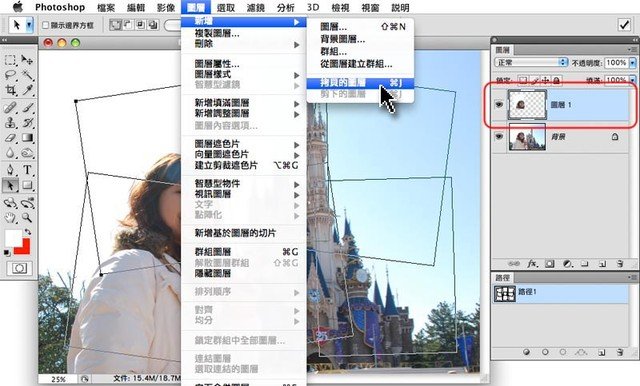Select the Lasso tool
The width and height of the screenshot is (640, 386).
click(10, 75)
